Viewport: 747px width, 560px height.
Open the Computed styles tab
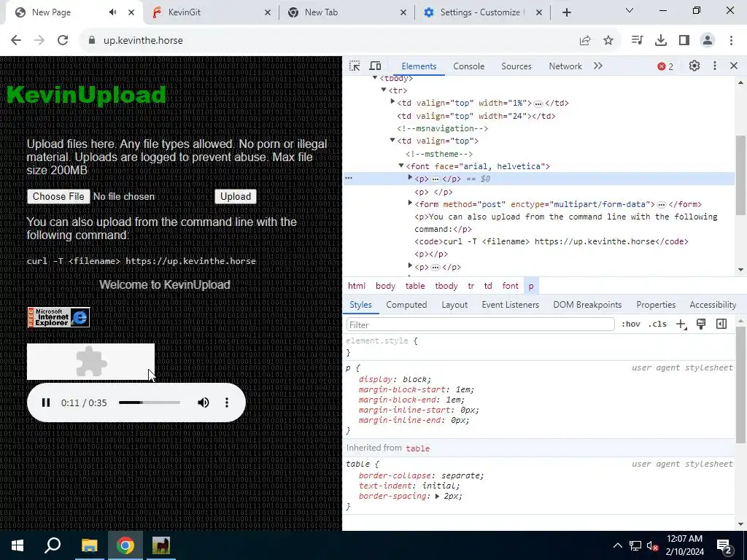(x=406, y=305)
